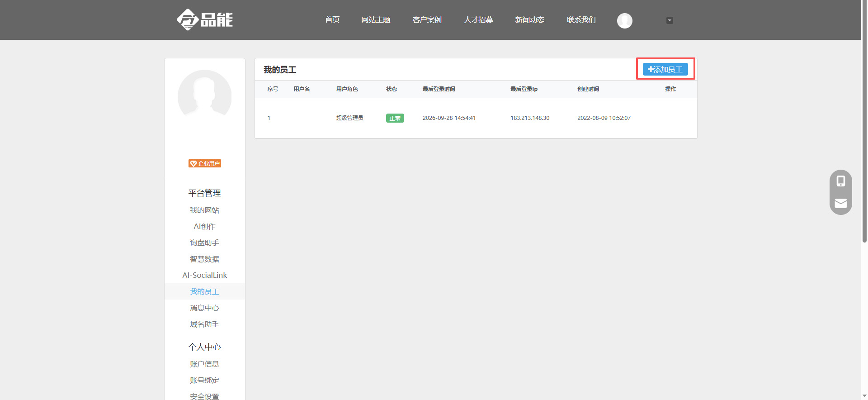Click the creation time 2022-08-09 10:52:07
Image resolution: width=868 pixels, height=400 pixels.
click(x=604, y=118)
